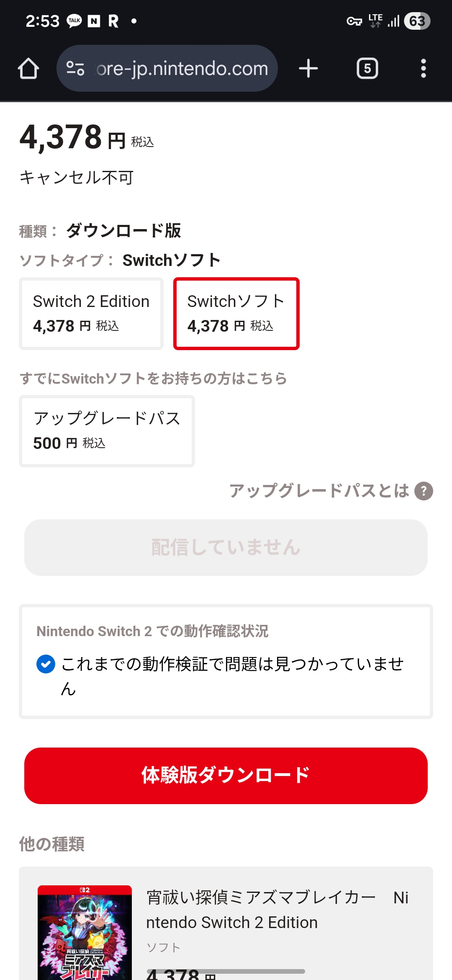
Task: Tap the Chrome home icon
Action: coord(28,68)
